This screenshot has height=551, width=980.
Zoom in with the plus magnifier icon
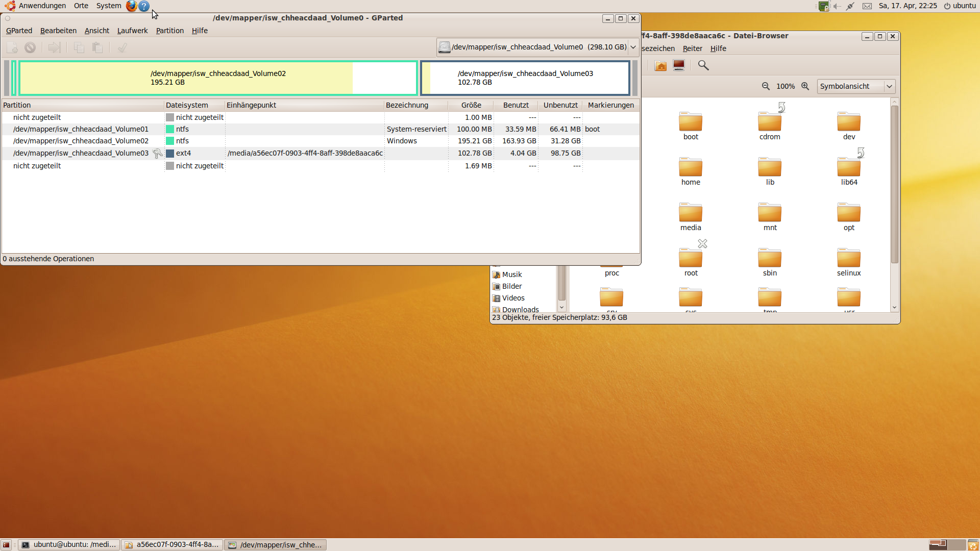pyautogui.click(x=805, y=86)
